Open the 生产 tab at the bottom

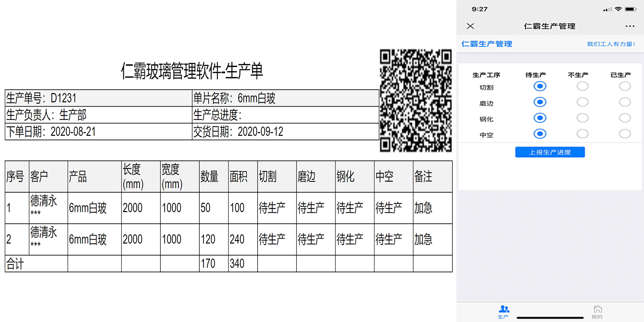point(504,312)
